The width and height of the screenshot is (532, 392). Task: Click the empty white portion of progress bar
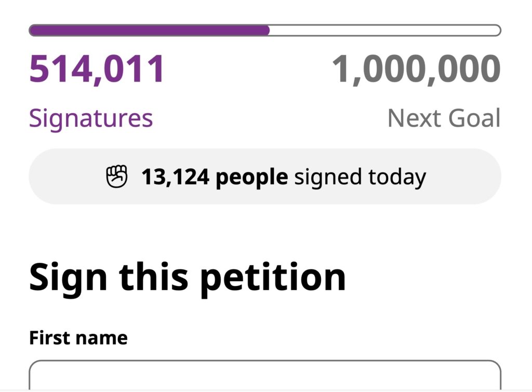pos(384,30)
